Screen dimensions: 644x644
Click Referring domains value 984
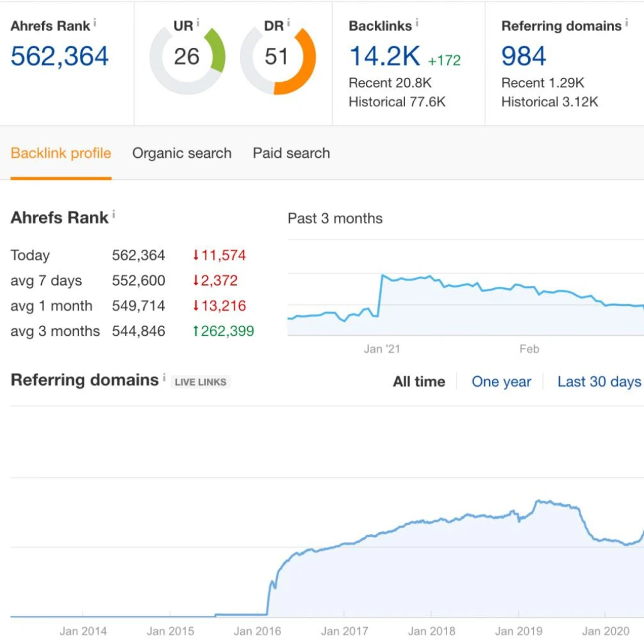point(524,56)
